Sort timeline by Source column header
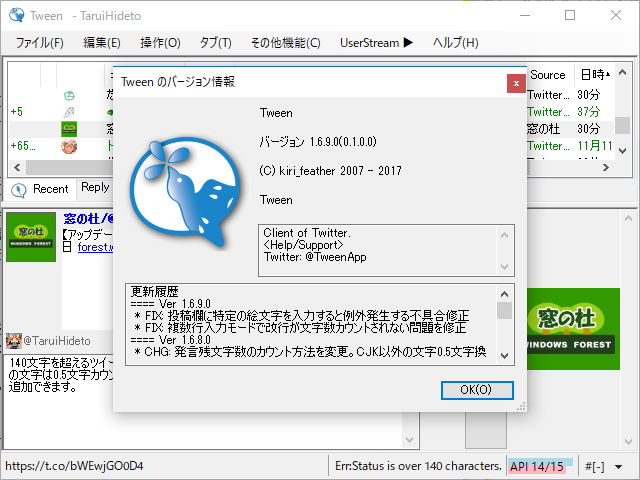The image size is (640, 480). (x=550, y=75)
